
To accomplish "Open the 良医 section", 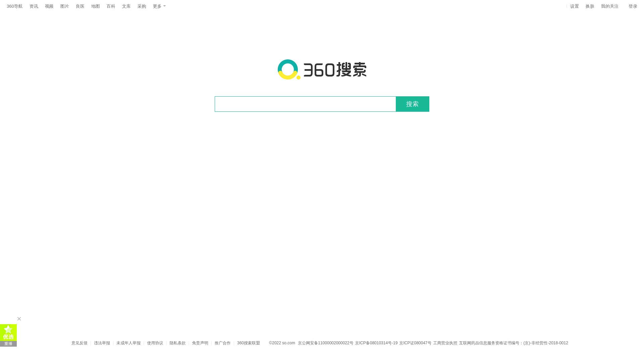I will click(x=80, y=6).
